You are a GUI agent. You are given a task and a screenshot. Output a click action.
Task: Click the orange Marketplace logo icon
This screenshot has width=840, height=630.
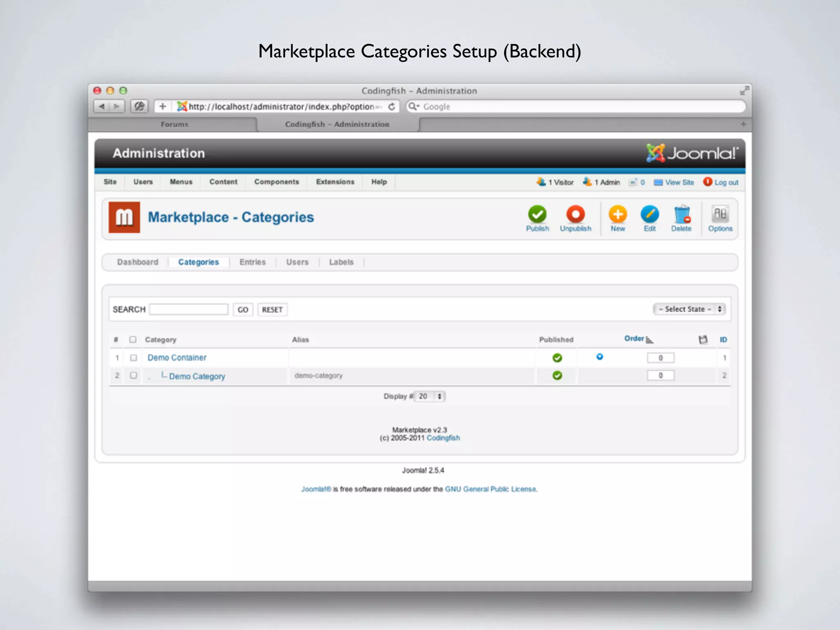(124, 217)
